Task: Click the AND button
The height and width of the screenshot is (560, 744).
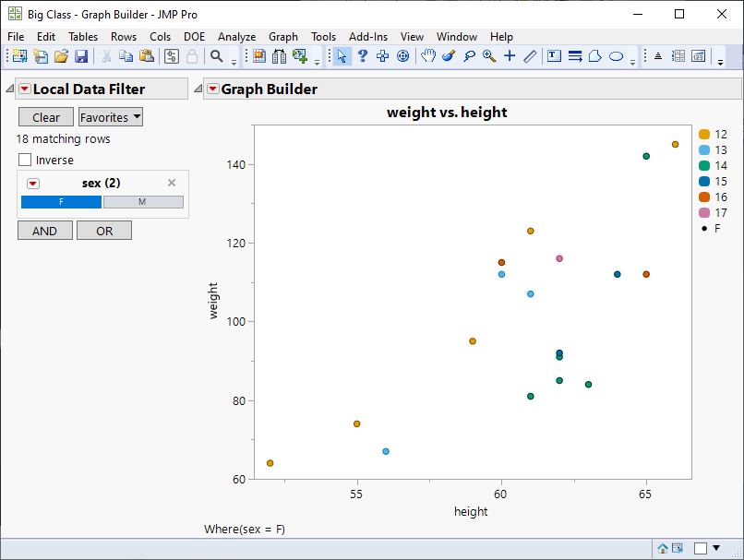Action: coord(45,231)
